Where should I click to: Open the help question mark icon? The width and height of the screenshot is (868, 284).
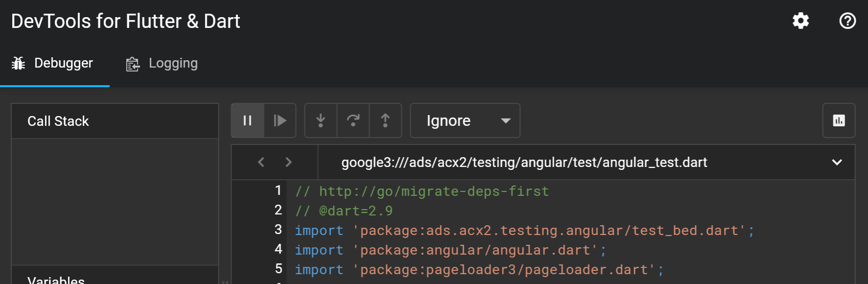(847, 21)
